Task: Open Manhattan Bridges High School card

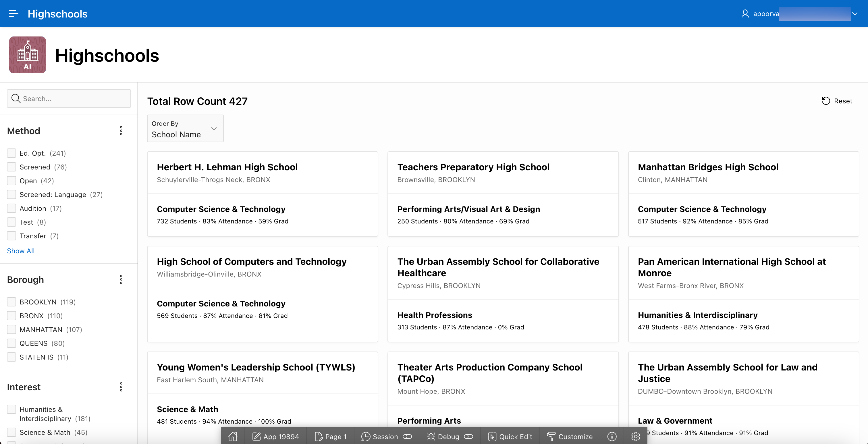Action: [743, 194]
